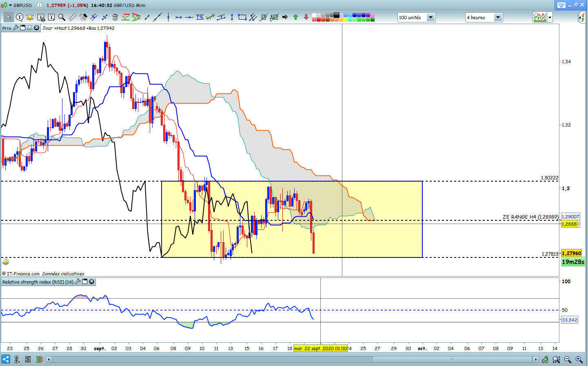Toggle the Prix panel alert bell

tap(29, 28)
